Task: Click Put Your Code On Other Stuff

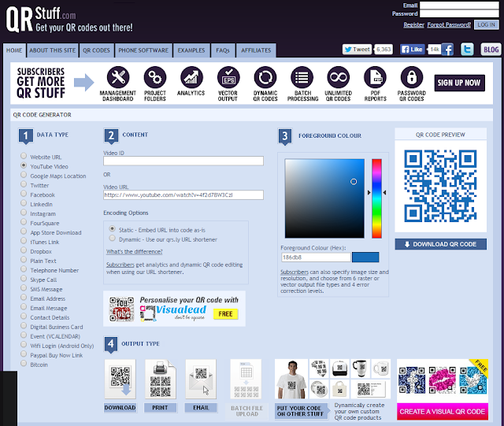Action: pos(301,411)
